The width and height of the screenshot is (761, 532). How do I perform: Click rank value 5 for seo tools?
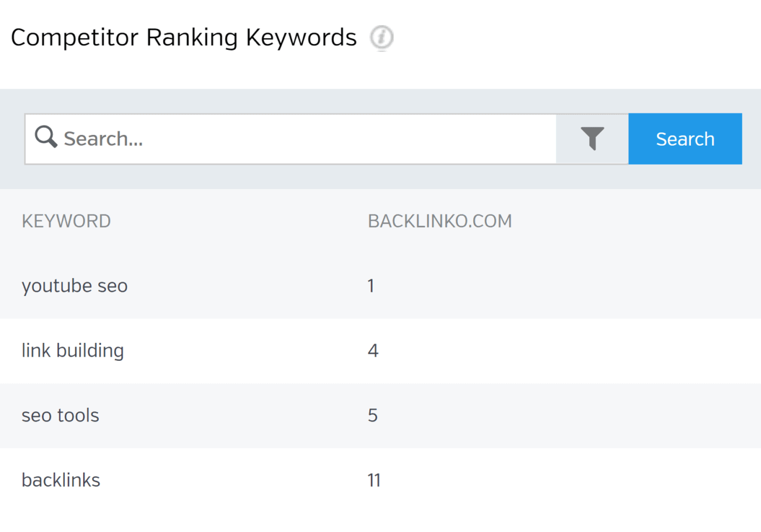click(x=373, y=415)
